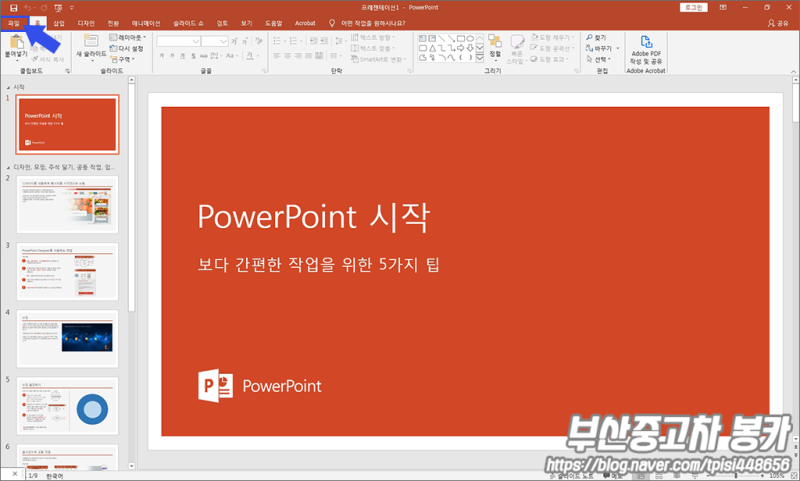Viewport: 800px width, 481px height.
Task: Click the 로그인 (Sign in) button
Action: click(694, 8)
